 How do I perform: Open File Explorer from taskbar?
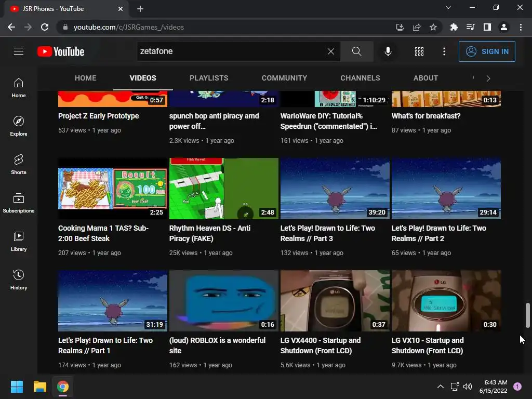click(x=39, y=387)
